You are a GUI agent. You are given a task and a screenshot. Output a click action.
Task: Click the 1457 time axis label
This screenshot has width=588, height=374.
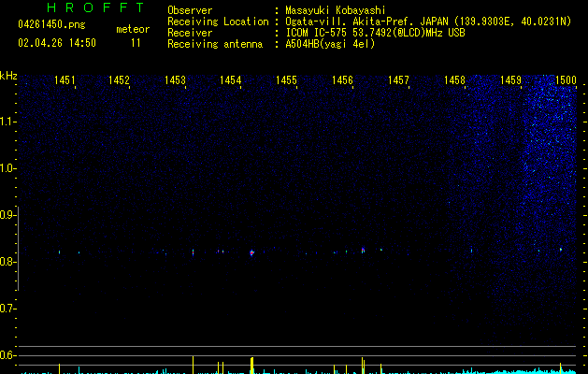(x=398, y=80)
